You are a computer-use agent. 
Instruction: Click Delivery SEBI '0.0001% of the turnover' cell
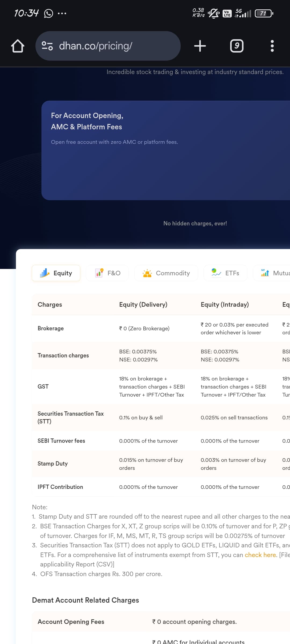[148, 441]
